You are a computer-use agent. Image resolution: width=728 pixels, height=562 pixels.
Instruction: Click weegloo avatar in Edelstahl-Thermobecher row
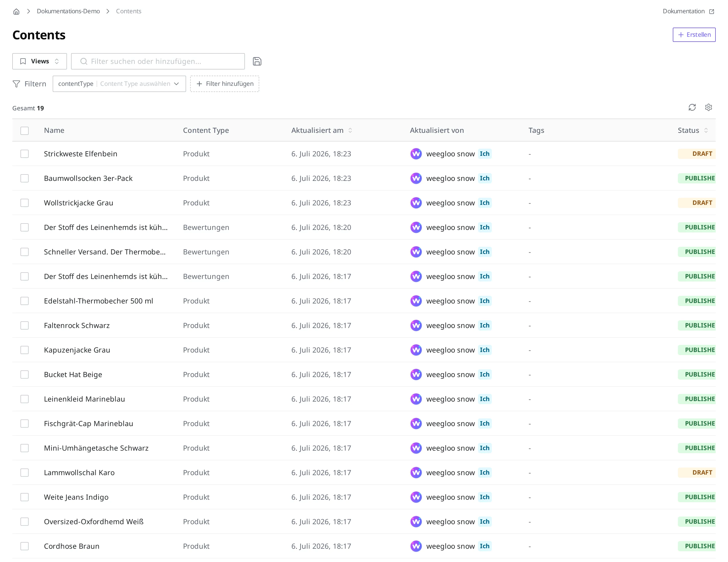(416, 301)
